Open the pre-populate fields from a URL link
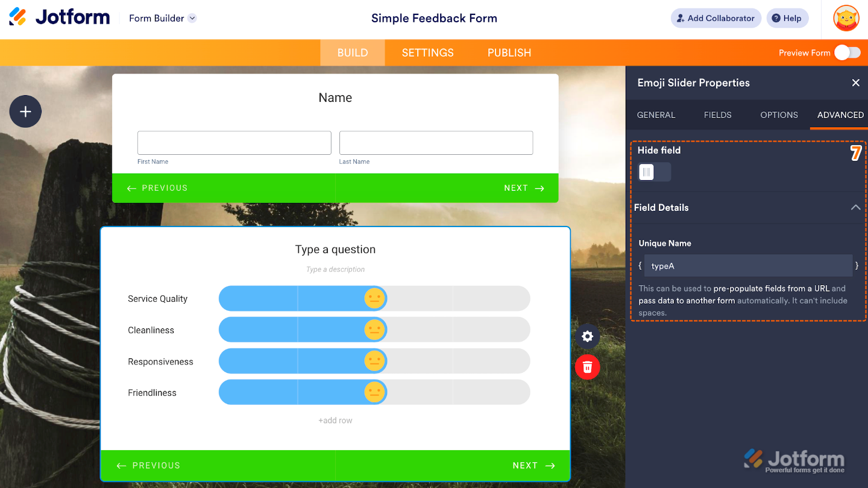Image resolution: width=868 pixels, height=488 pixels. [772, 289]
